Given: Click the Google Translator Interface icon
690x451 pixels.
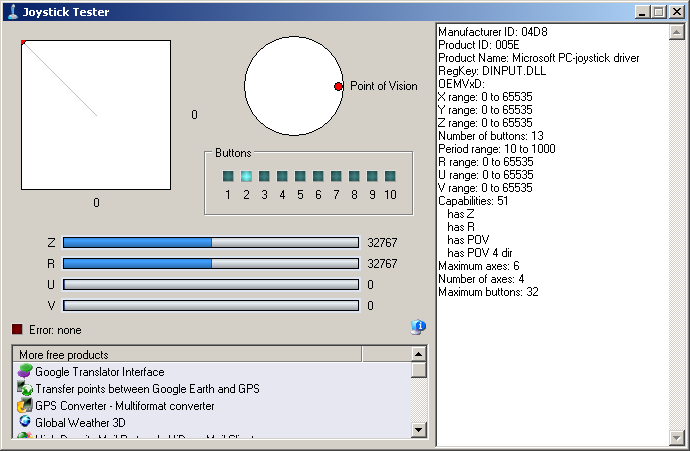Looking at the screenshot, I should [25, 372].
